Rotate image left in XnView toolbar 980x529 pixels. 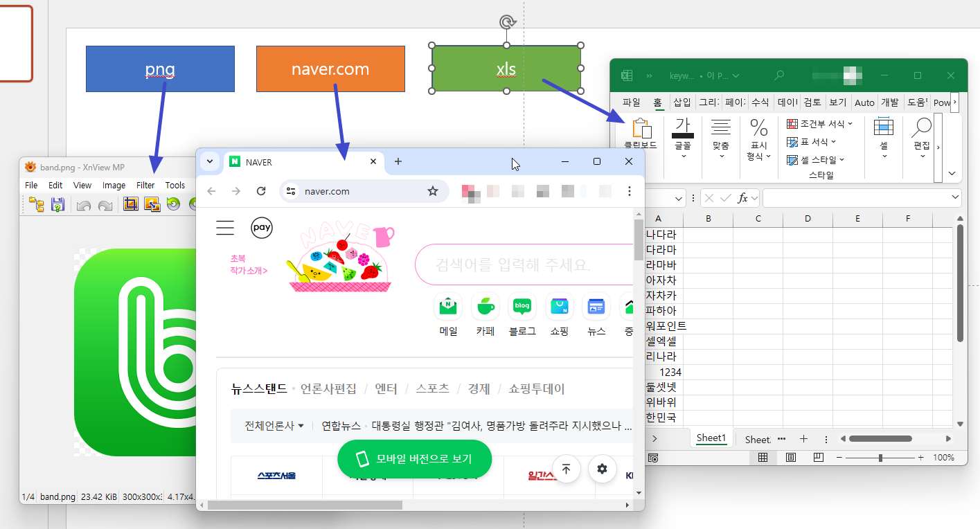[x=173, y=204]
